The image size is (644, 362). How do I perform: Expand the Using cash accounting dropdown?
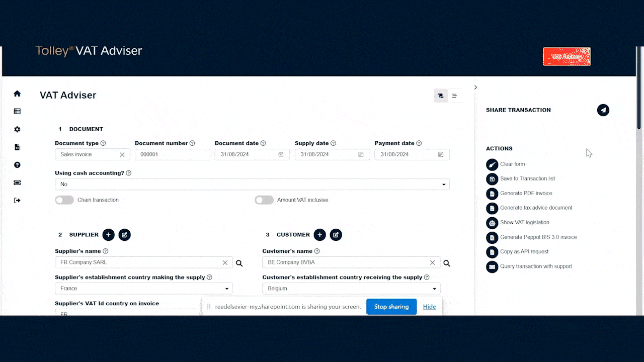click(x=252, y=185)
